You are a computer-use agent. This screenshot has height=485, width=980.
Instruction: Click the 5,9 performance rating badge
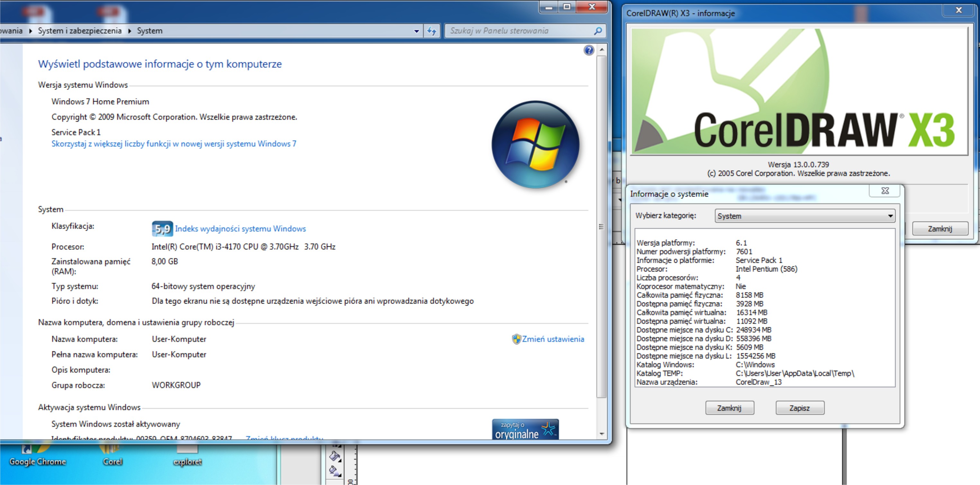[x=162, y=228]
